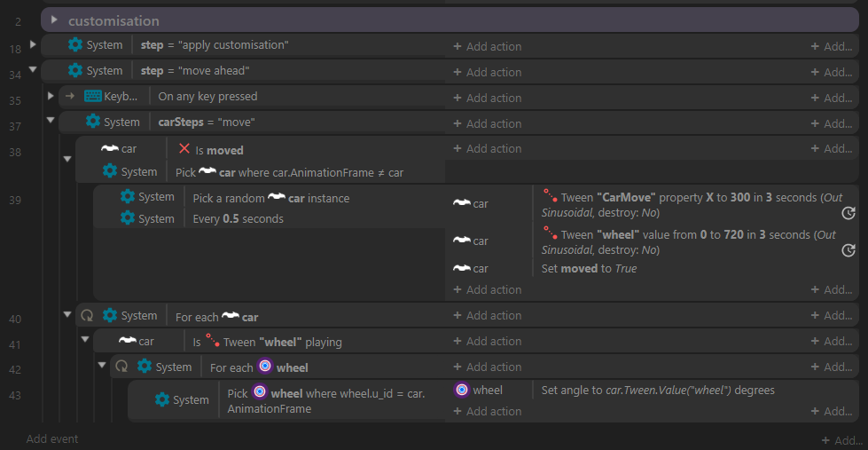Click the wheel object icon in Set angle action
The height and width of the screenshot is (450, 868).
pos(462,391)
